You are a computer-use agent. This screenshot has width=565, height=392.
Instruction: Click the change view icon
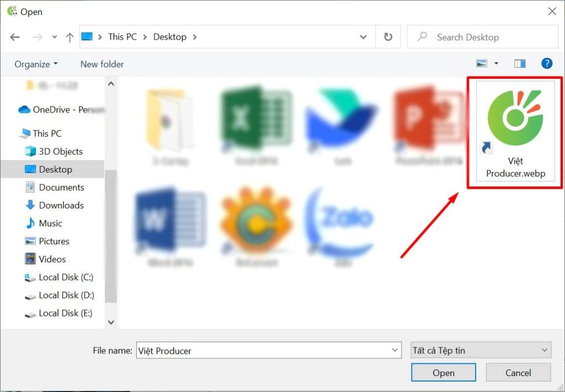[482, 64]
